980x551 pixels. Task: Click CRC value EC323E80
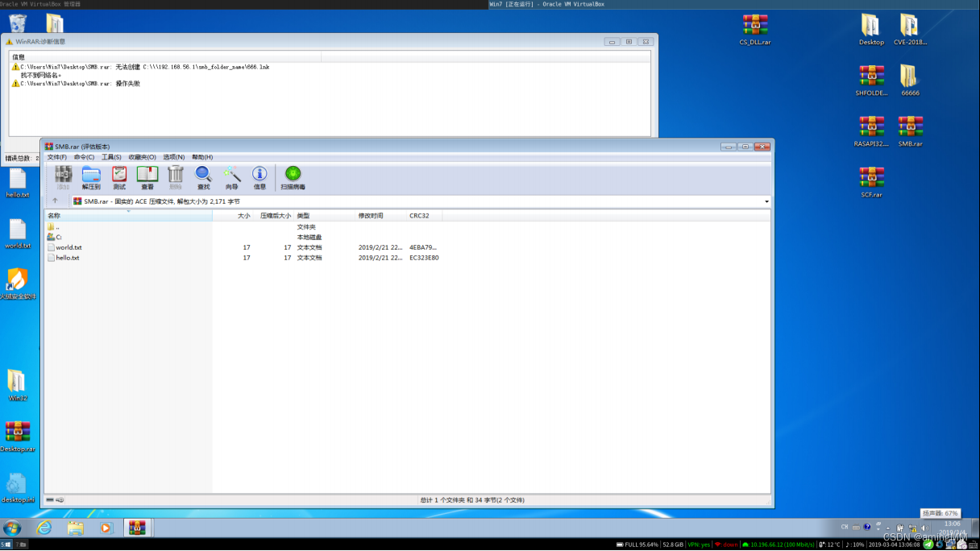coord(424,258)
